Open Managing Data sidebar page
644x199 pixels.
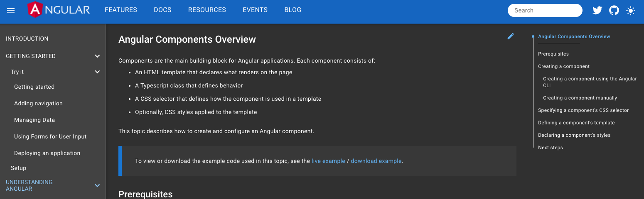click(34, 120)
